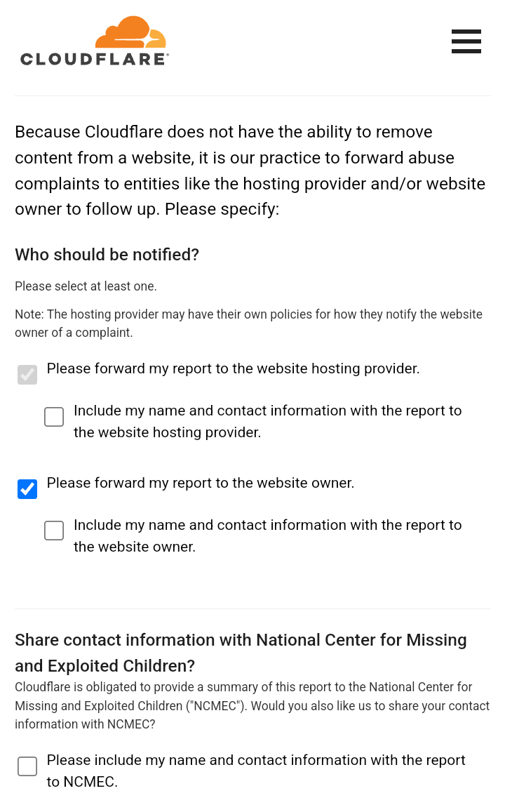Check the NCMEC contact sharing checkbox

[x=27, y=766]
